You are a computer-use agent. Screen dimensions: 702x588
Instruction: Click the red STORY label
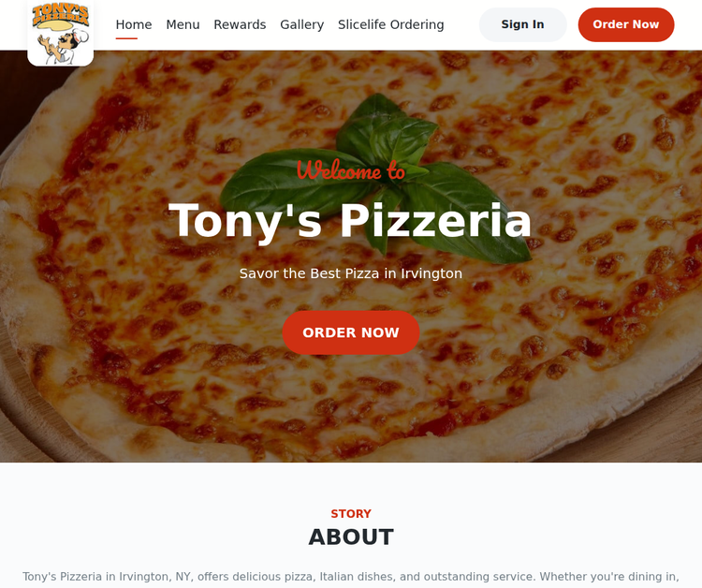click(351, 514)
